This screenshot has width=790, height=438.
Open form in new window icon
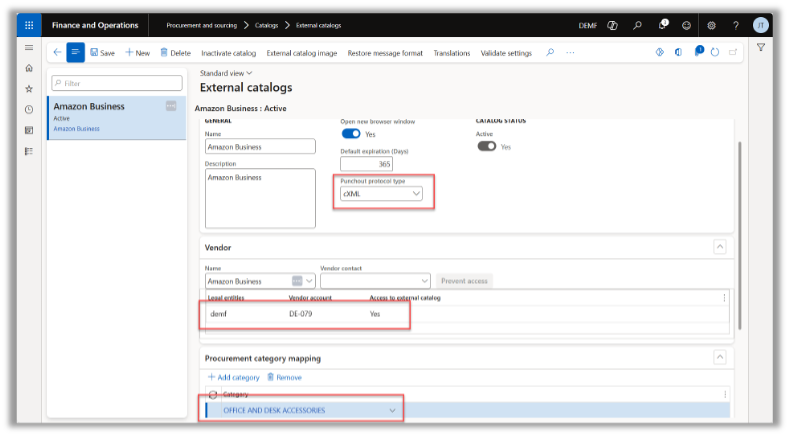click(733, 52)
